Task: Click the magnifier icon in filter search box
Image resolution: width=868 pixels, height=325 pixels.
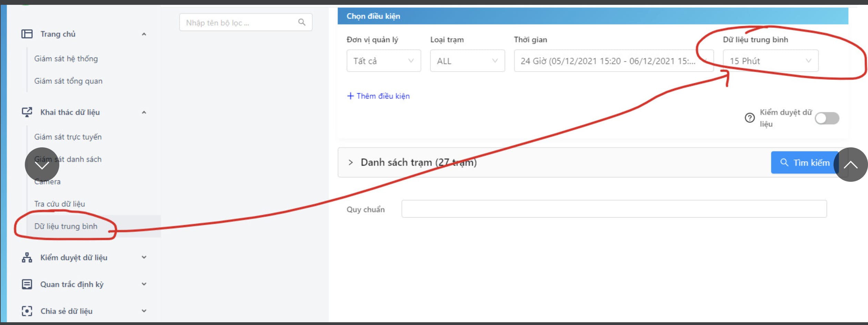Action: [x=302, y=22]
